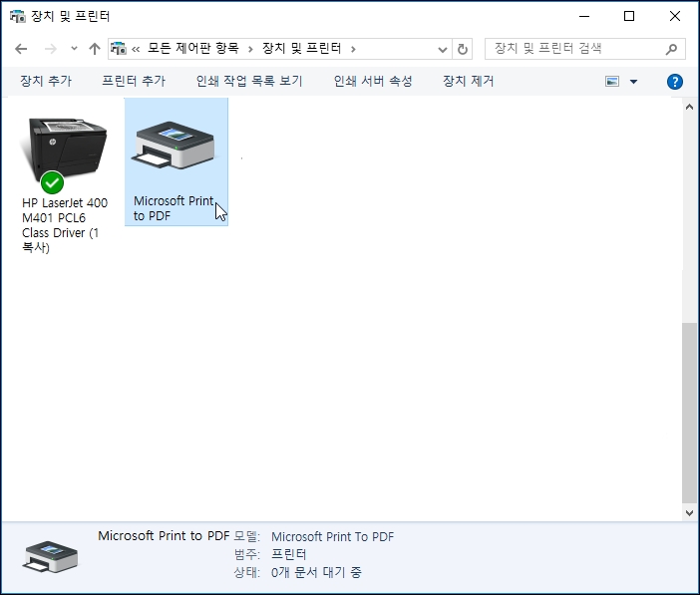
Task: Open help with the blue question mark
Action: [x=674, y=82]
